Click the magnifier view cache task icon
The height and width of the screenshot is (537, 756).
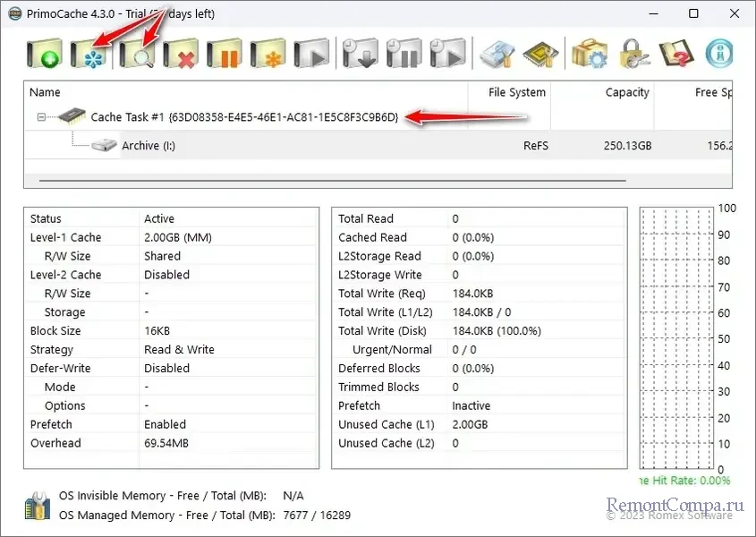tap(137, 53)
